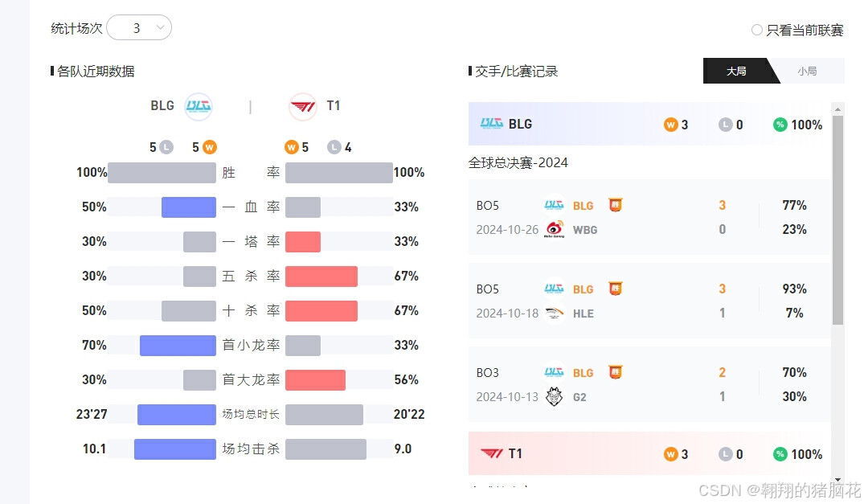Click BLG logo in the record header row
864x504 pixels.
point(492,124)
